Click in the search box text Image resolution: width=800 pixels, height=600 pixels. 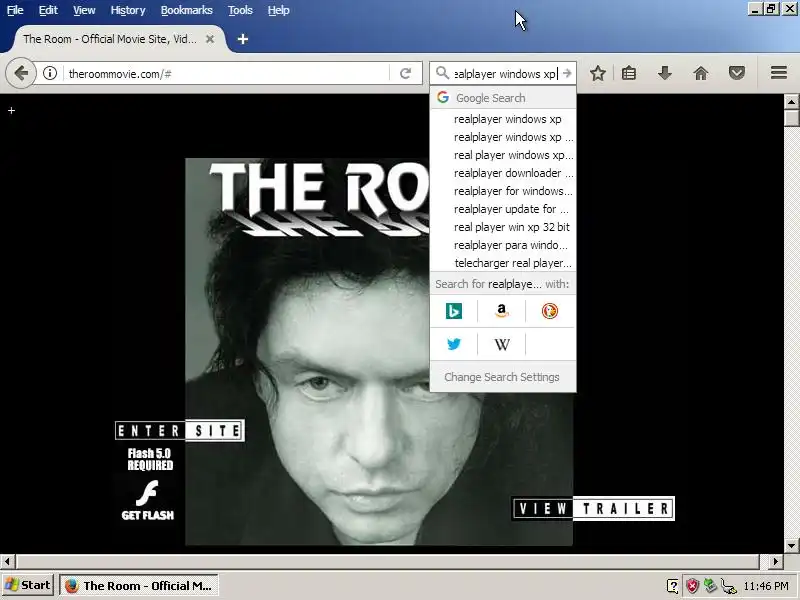point(506,73)
